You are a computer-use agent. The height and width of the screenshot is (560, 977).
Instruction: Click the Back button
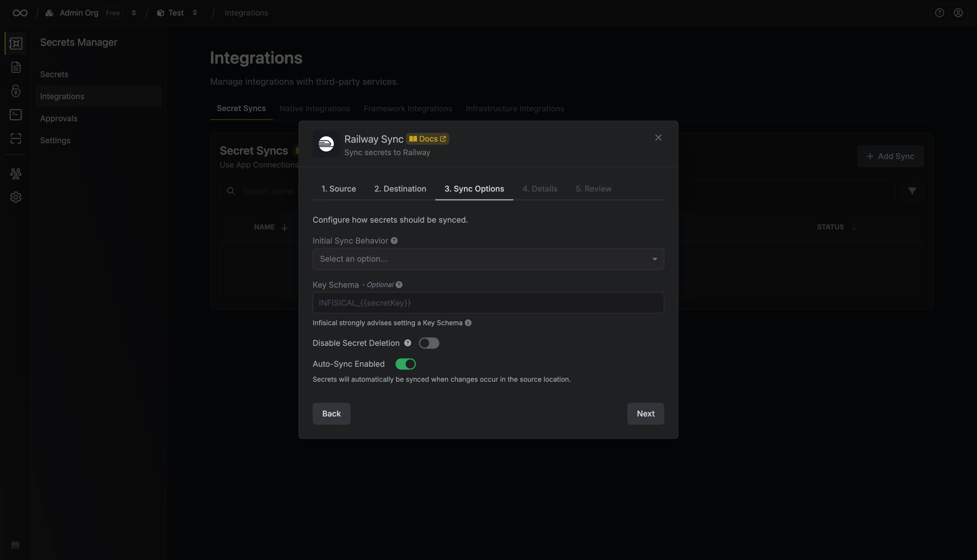point(331,414)
